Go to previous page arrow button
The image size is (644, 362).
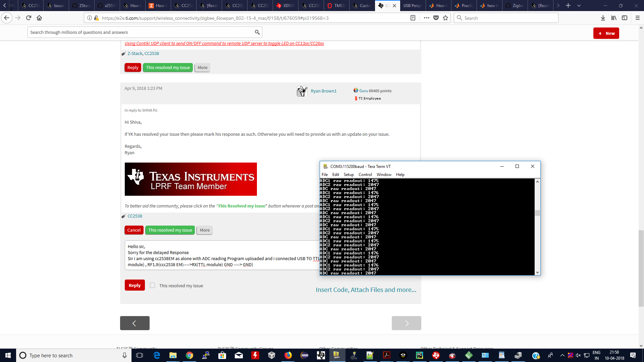135,323
